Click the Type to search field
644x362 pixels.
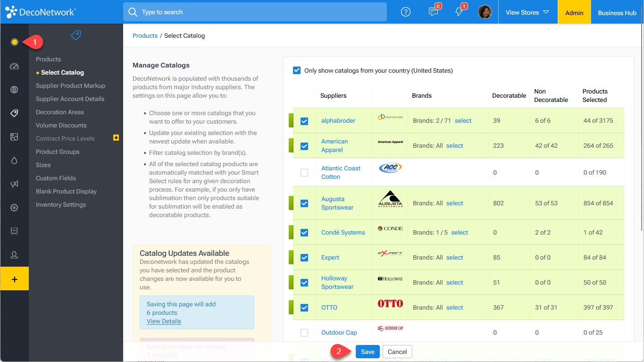click(255, 12)
